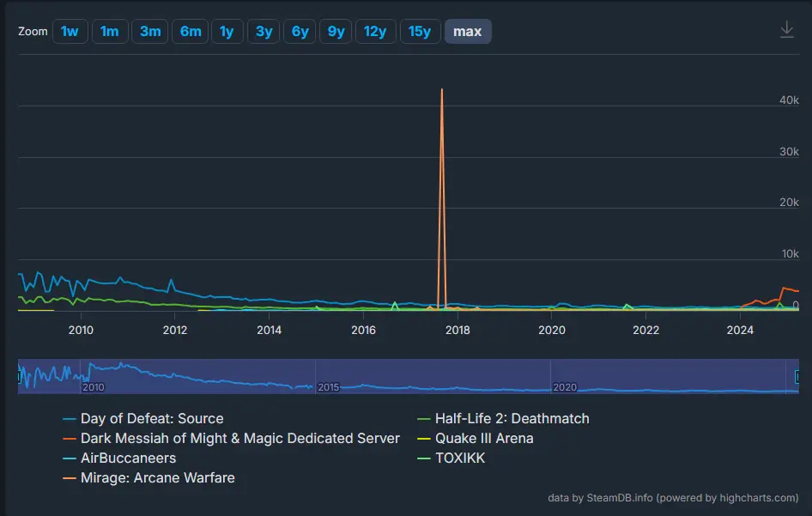
Task: Select the 3y range option
Action: pos(263,31)
